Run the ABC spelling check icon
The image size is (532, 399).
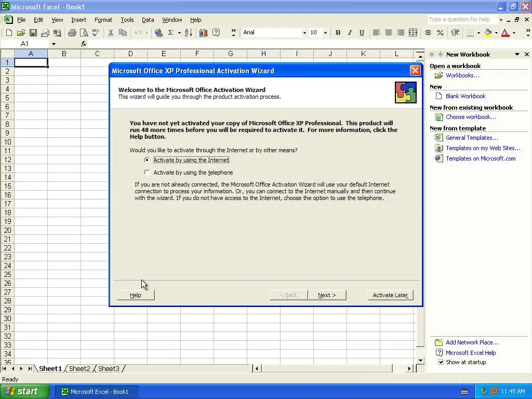click(96, 33)
